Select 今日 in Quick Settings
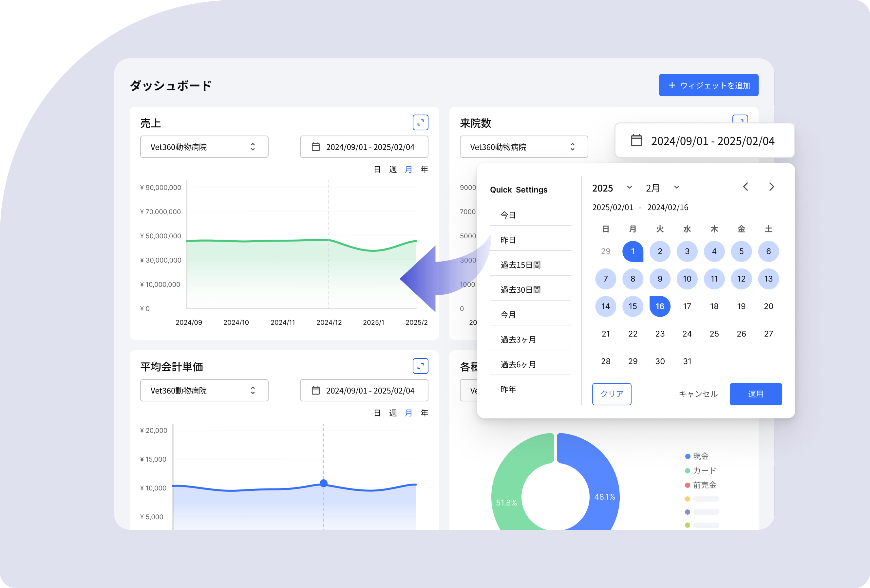 pos(530,215)
